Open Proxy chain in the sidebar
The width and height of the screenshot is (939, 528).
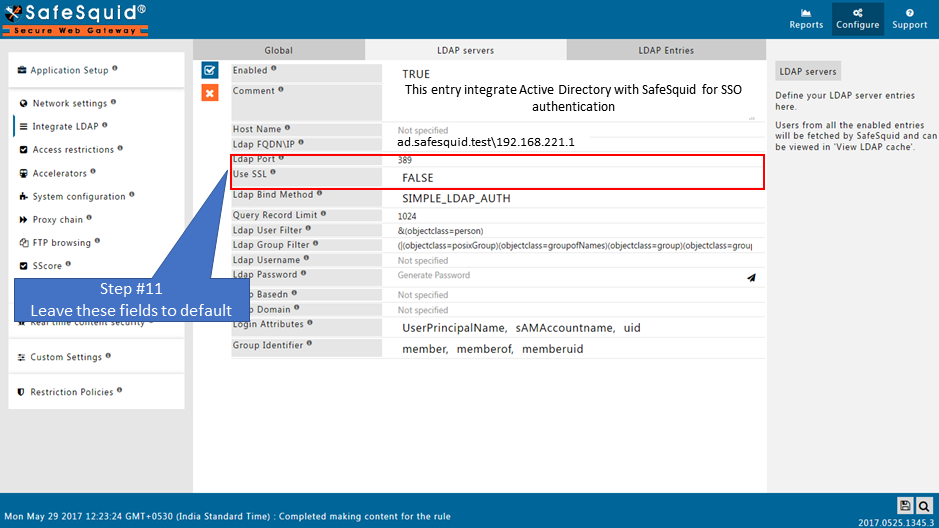click(57, 220)
